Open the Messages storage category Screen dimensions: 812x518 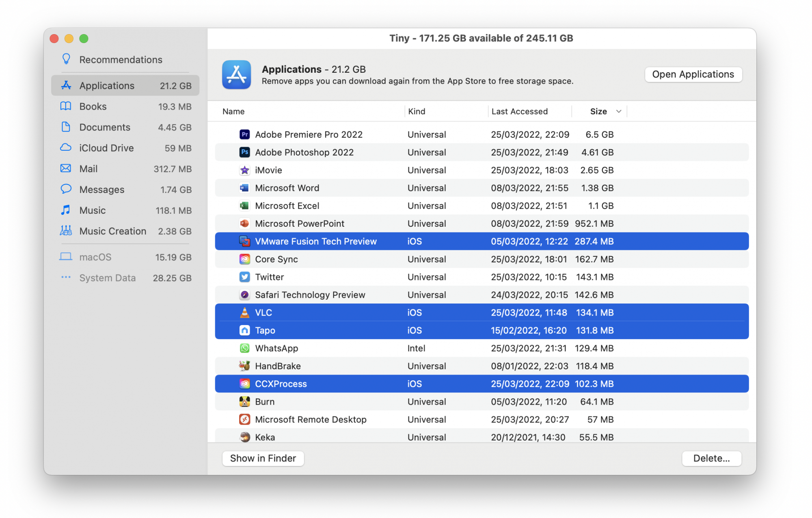coord(125,189)
